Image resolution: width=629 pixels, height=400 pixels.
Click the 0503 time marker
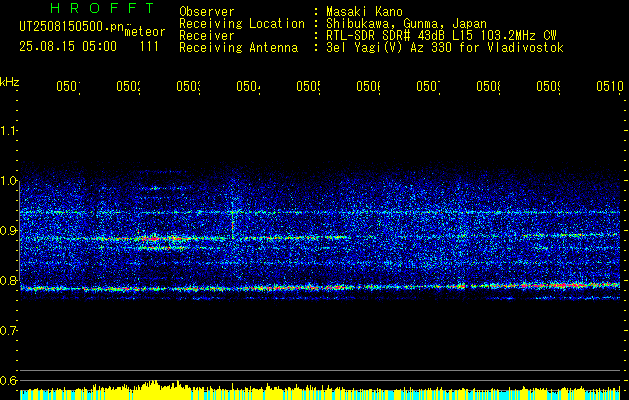tap(189, 86)
